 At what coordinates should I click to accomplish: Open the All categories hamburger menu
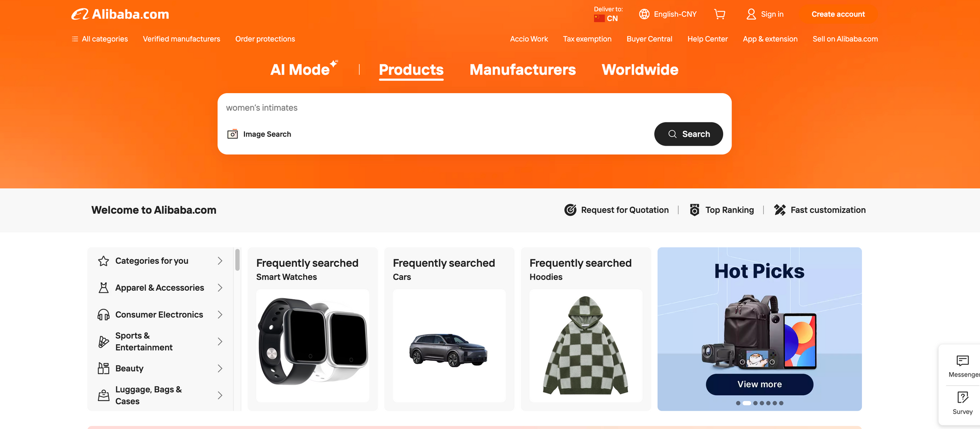75,39
